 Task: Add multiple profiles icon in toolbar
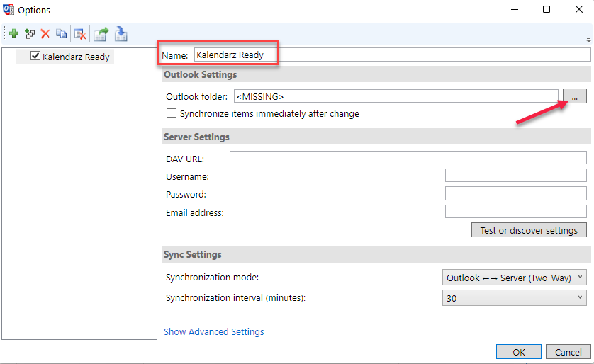[x=30, y=34]
